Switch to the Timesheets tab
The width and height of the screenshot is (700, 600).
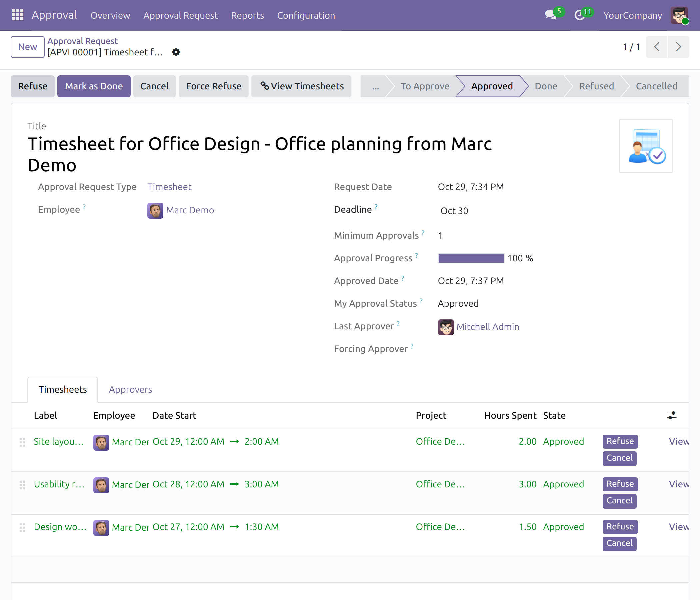click(x=63, y=389)
